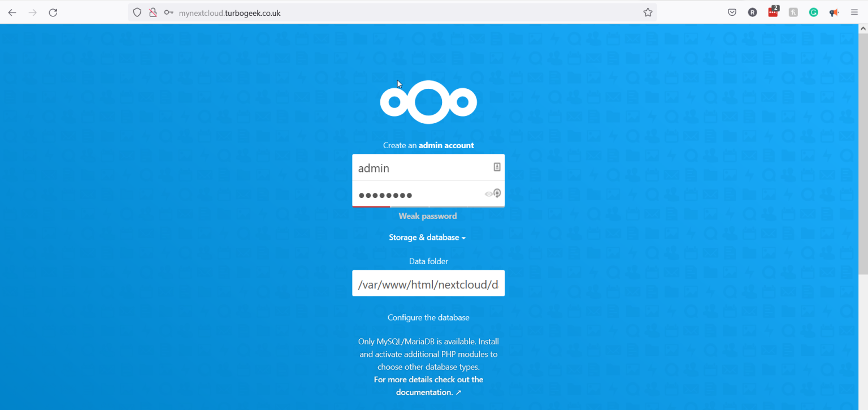Screen dimensions: 868x410
Task: Save page to Pocket
Action: click(x=732, y=12)
